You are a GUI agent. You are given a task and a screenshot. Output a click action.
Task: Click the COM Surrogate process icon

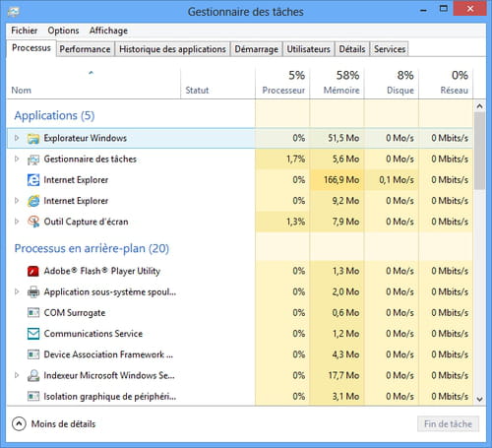[33, 313]
